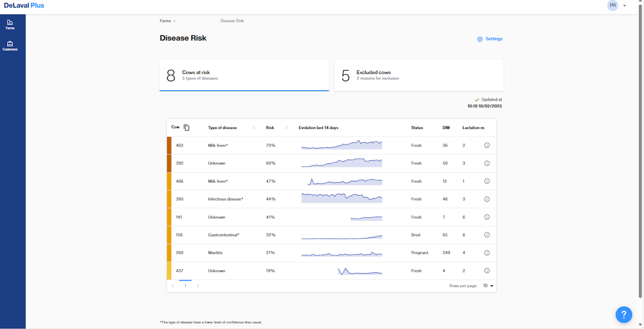The width and height of the screenshot is (644, 329).
Task: Open Customers in the sidebar
Action: [x=10, y=46]
